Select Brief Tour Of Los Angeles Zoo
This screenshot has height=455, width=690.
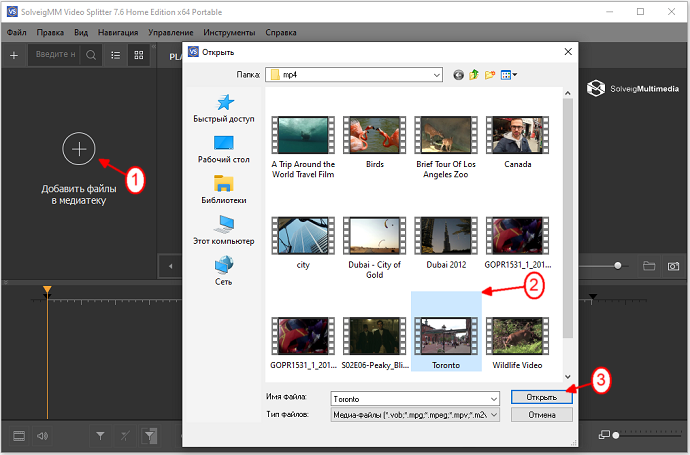(446, 147)
